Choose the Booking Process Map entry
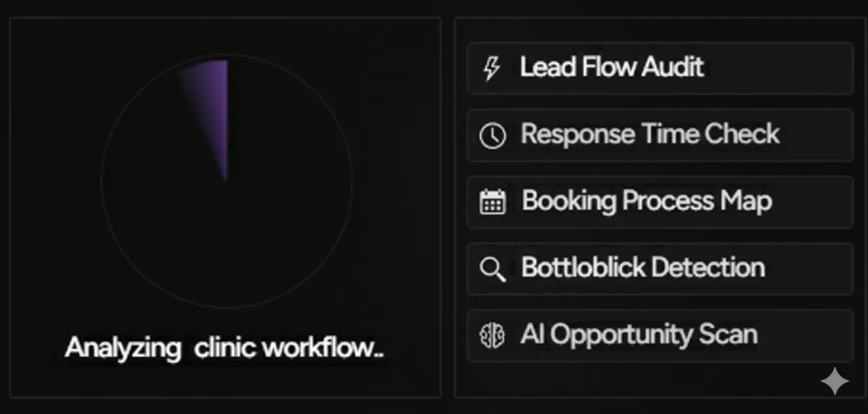Image resolution: width=868 pixels, height=414 pixels. (646, 201)
